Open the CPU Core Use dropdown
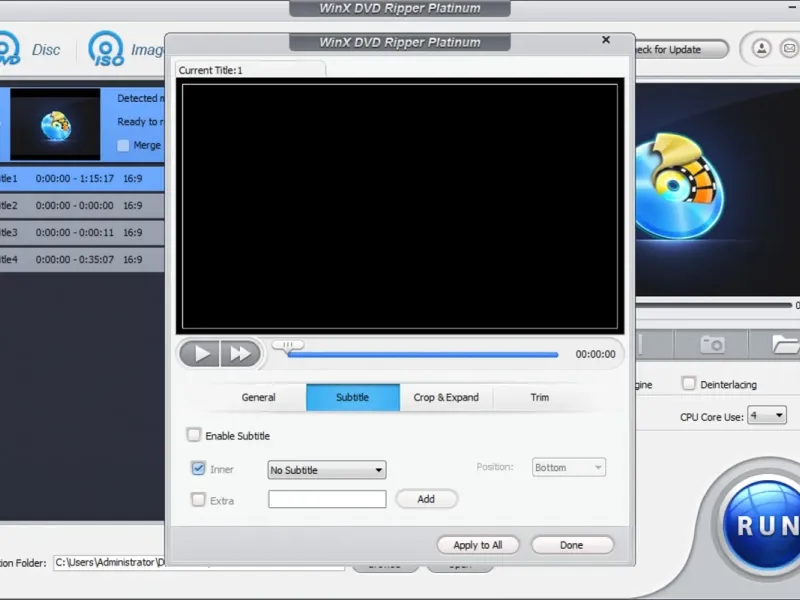 point(766,415)
